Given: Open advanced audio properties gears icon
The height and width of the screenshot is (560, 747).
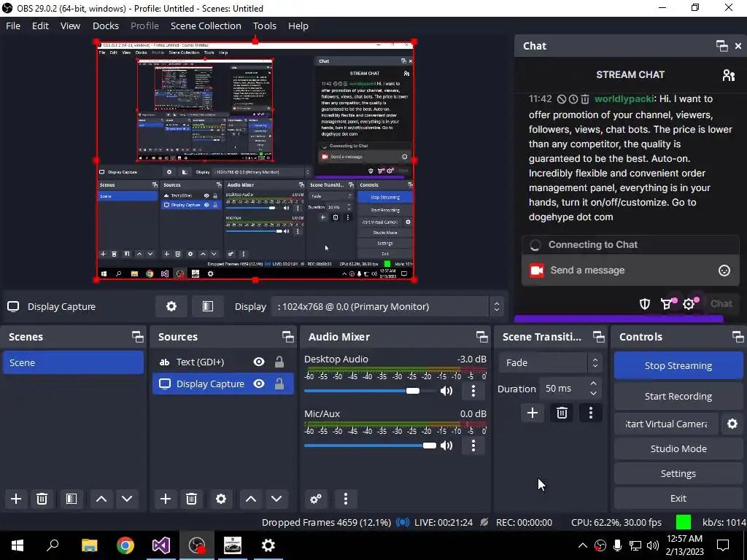Looking at the screenshot, I should [x=316, y=499].
